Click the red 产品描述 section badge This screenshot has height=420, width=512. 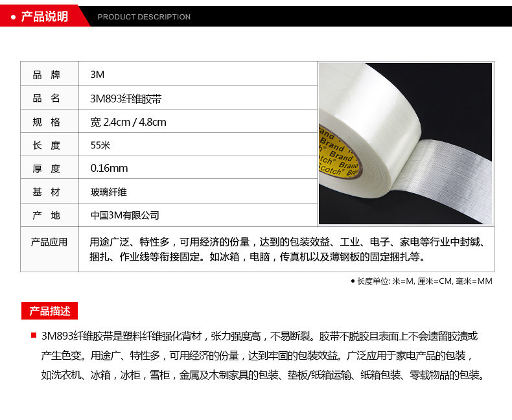point(50,311)
